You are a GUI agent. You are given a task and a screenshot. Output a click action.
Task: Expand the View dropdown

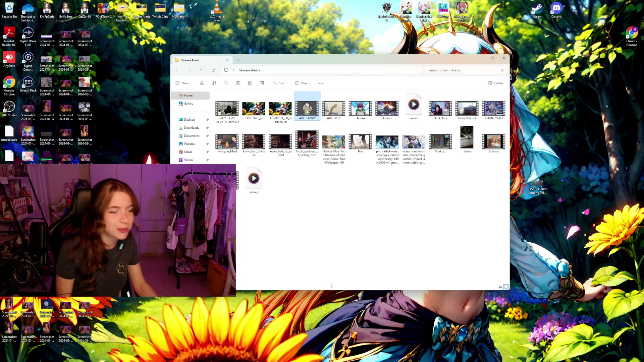(x=303, y=83)
